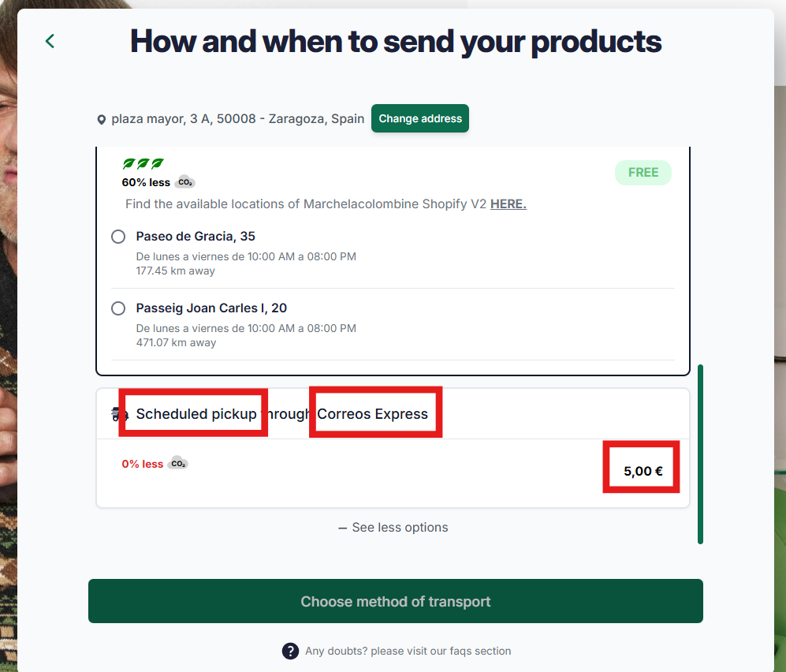Open the faqs section help text
The width and height of the screenshot is (786, 672).
[408, 651]
